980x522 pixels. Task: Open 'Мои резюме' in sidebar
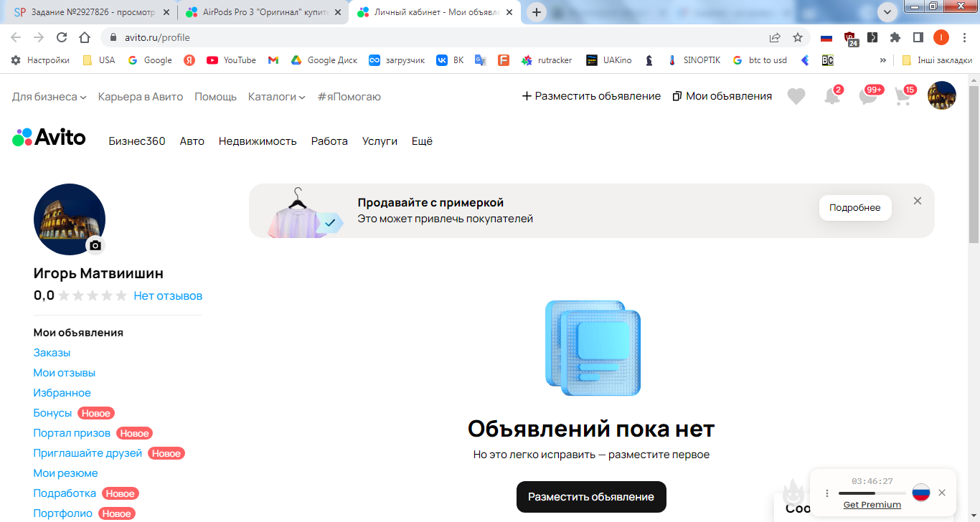pyautogui.click(x=65, y=473)
